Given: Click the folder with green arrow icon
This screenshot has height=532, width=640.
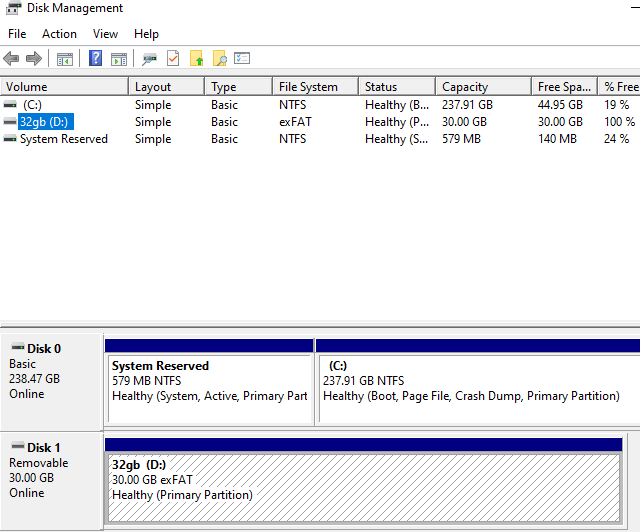Looking at the screenshot, I should pyautogui.click(x=196, y=58).
